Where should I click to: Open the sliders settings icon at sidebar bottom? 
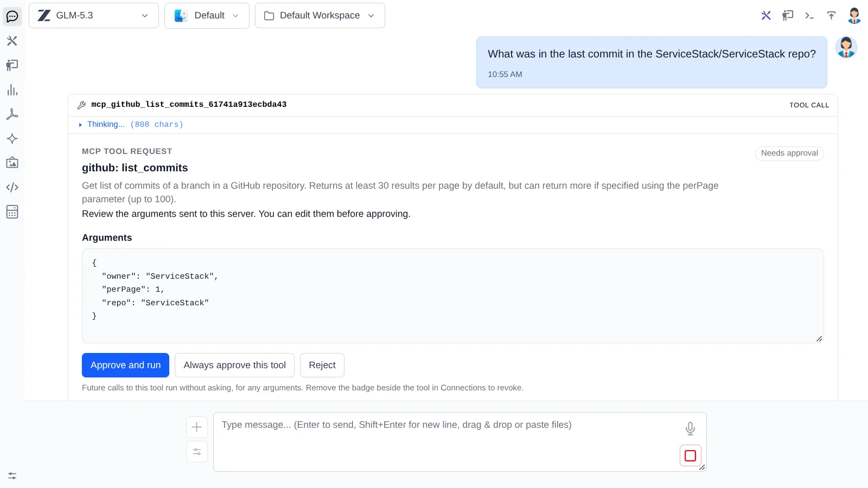[12, 476]
